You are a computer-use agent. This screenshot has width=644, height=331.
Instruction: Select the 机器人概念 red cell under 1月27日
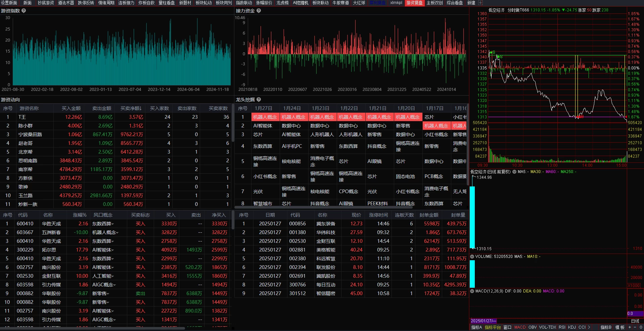265,117
